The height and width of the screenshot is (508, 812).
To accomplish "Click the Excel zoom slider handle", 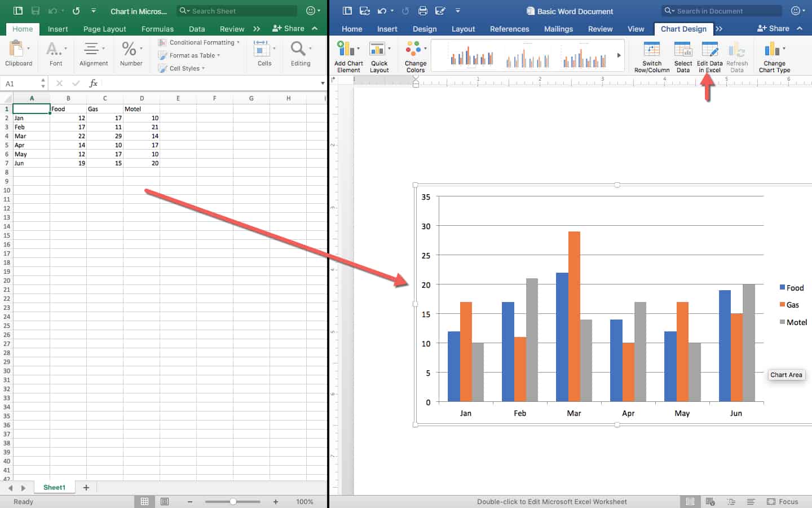I will point(233,501).
